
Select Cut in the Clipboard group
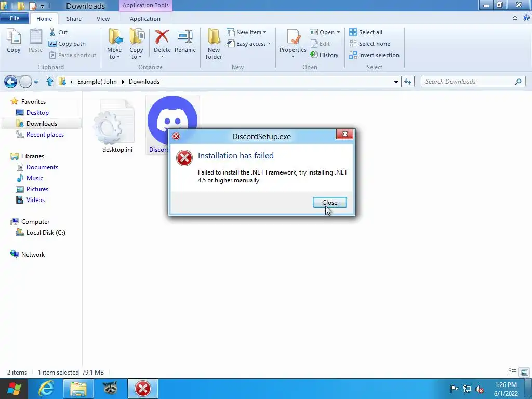58,32
